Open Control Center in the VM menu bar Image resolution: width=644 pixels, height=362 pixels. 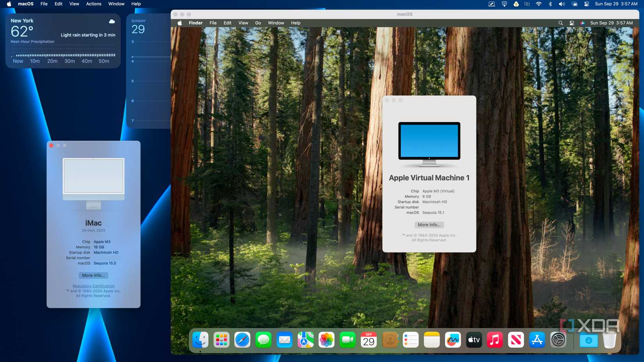571,23
